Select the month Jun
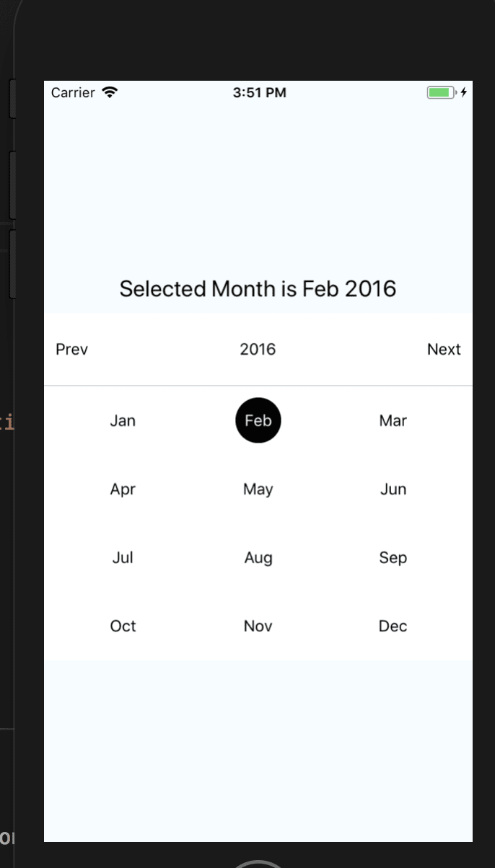Image resolution: width=495 pixels, height=868 pixels. pyautogui.click(x=393, y=489)
